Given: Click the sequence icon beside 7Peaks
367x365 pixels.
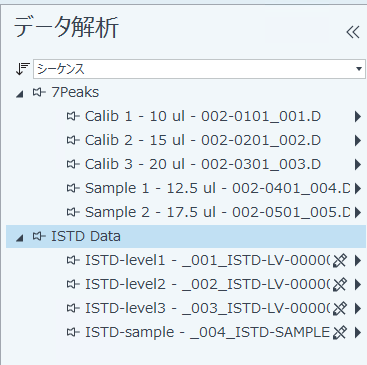Looking at the screenshot, I should [39, 92].
